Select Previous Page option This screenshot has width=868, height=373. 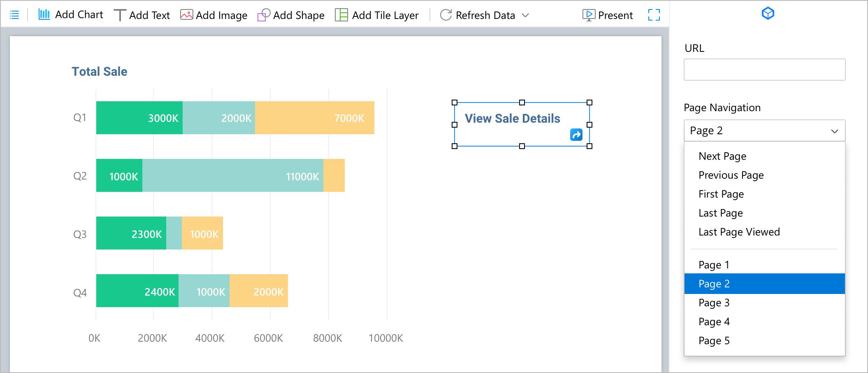coord(764,175)
